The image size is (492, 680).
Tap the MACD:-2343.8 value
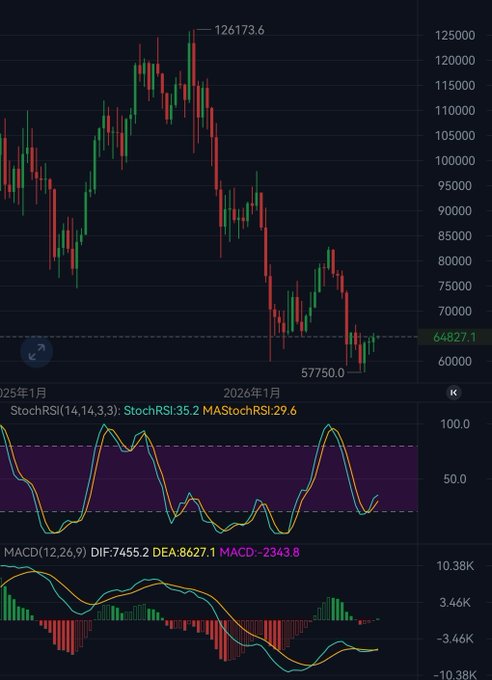click(x=259, y=552)
